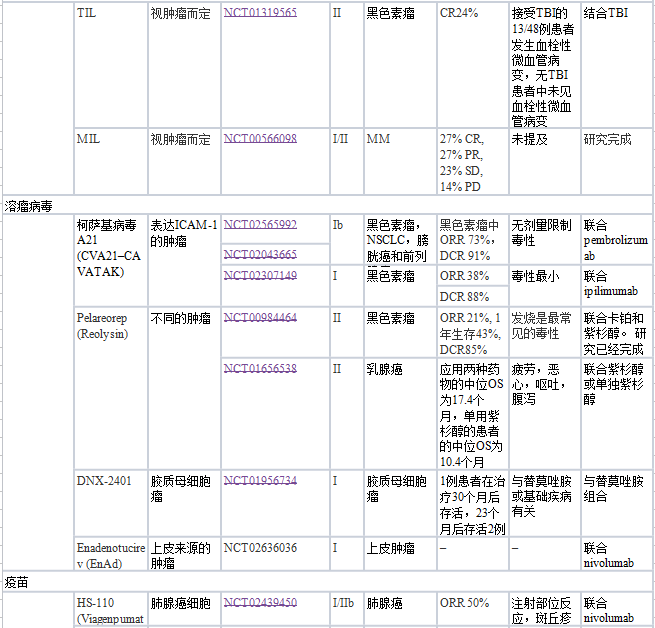The image size is (655, 628).
Task: Select the 联合 ipilimumab cell
Action: (x=617, y=285)
